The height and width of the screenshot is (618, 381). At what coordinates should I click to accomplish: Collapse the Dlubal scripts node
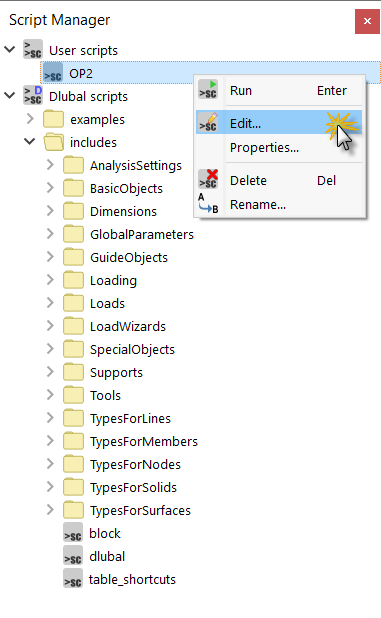(9, 95)
